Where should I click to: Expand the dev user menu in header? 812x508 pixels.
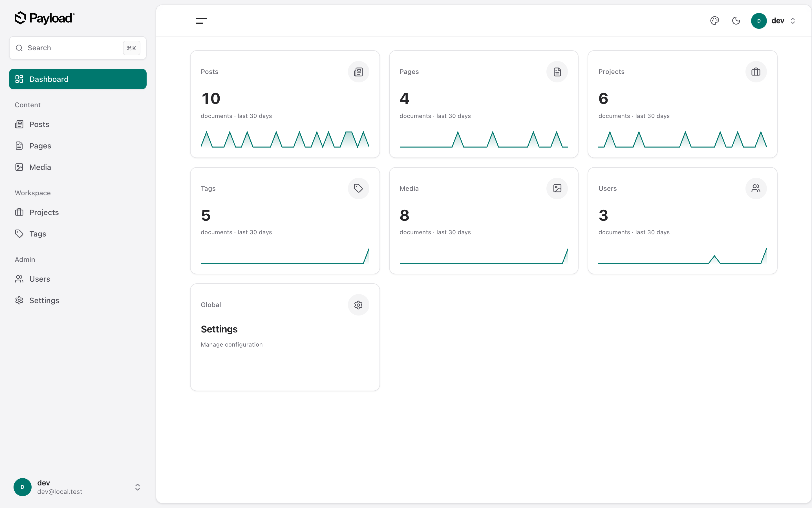[793, 21]
